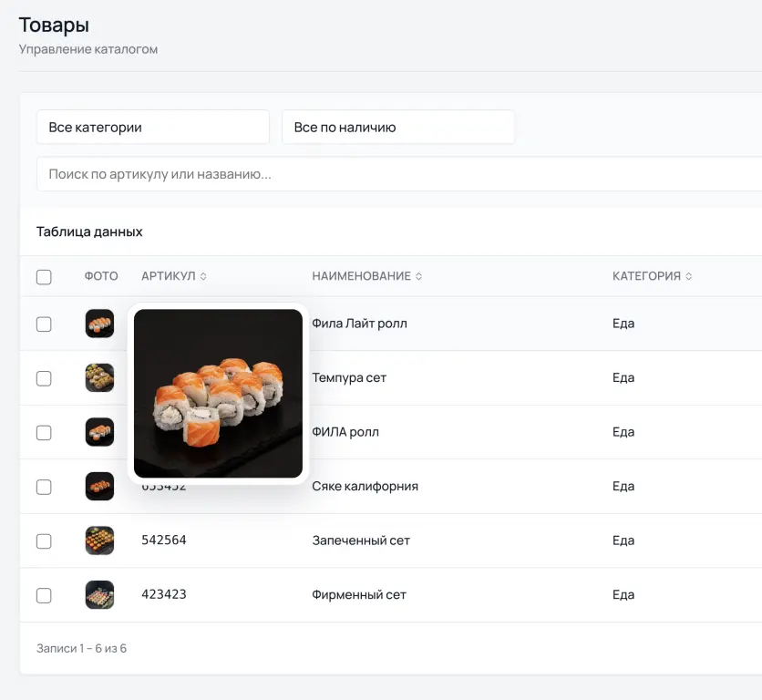This screenshot has height=700, width=762.
Task: Toggle sort icon beside Категория header
Action: point(688,276)
